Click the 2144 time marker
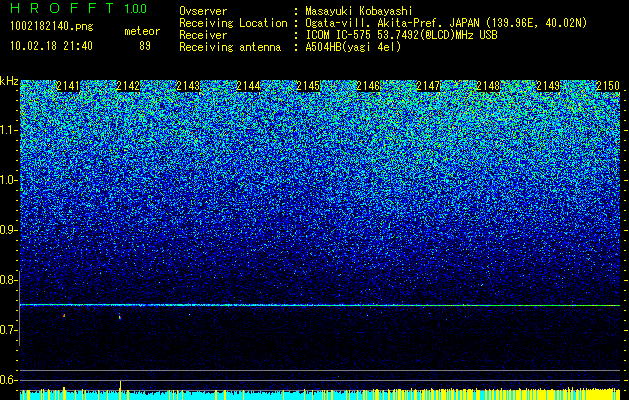Viewport: 629px width, 400px height. pyautogui.click(x=248, y=86)
